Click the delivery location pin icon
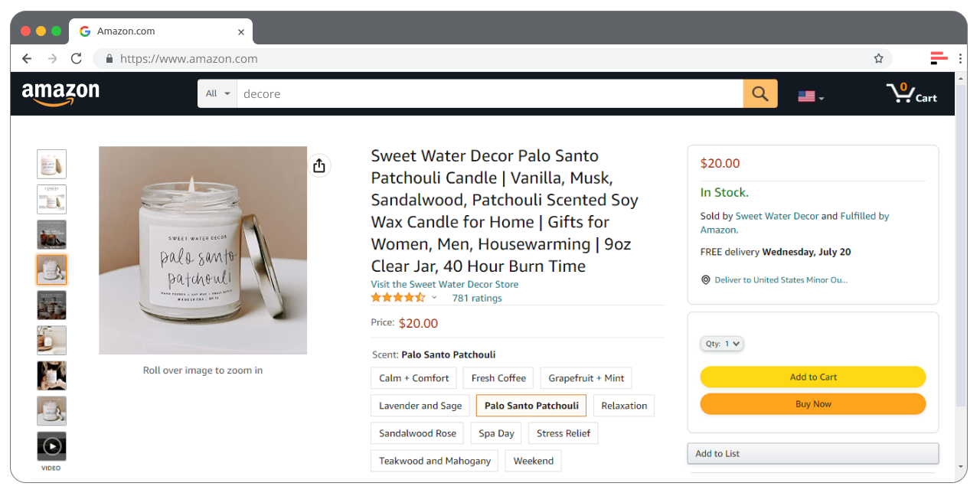This screenshot has height=493, width=980. pos(705,279)
